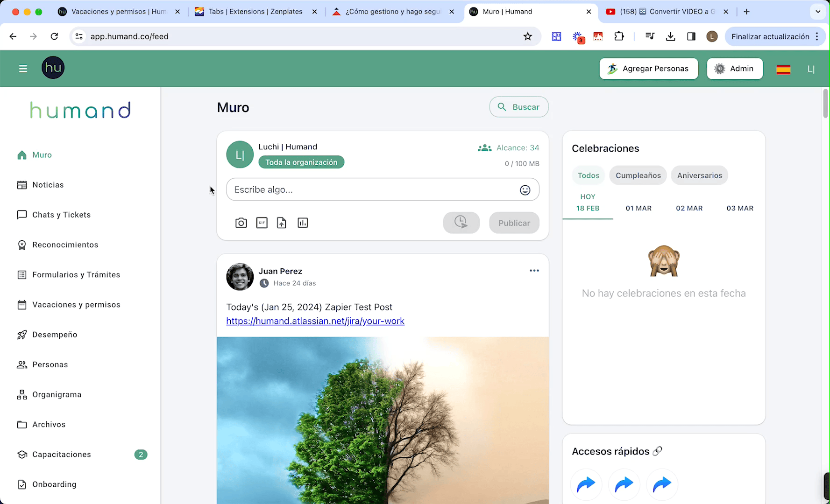Image resolution: width=830 pixels, height=504 pixels.
Task: Go to Chats y Tickets section
Action: tap(61, 215)
